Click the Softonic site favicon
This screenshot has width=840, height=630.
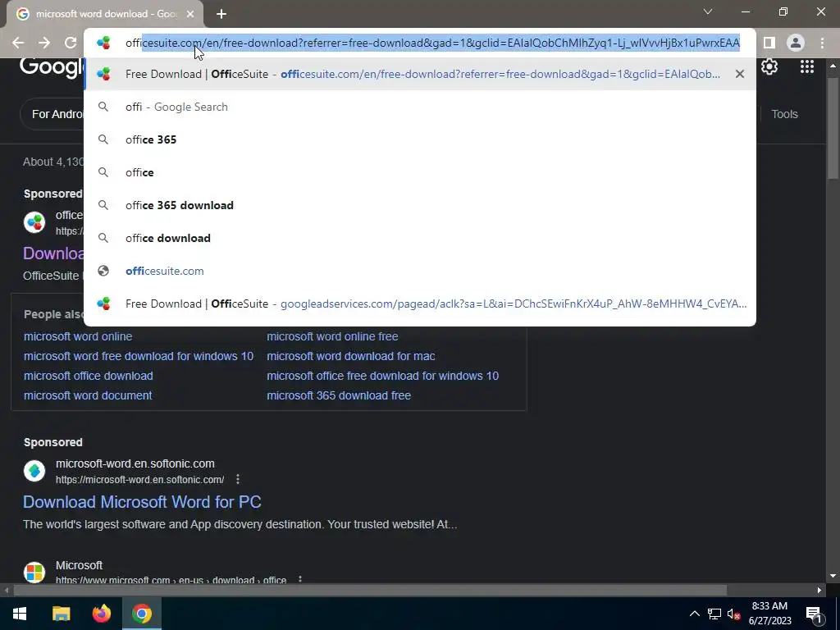click(x=34, y=471)
